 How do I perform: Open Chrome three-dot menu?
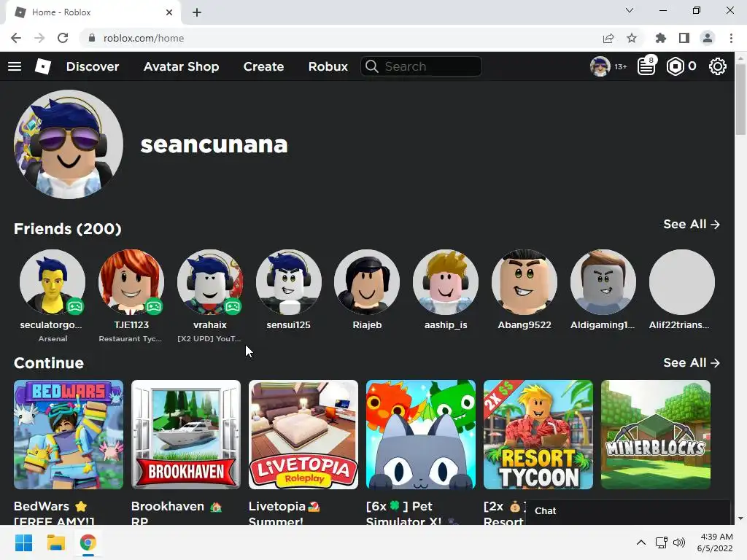pos(731,38)
